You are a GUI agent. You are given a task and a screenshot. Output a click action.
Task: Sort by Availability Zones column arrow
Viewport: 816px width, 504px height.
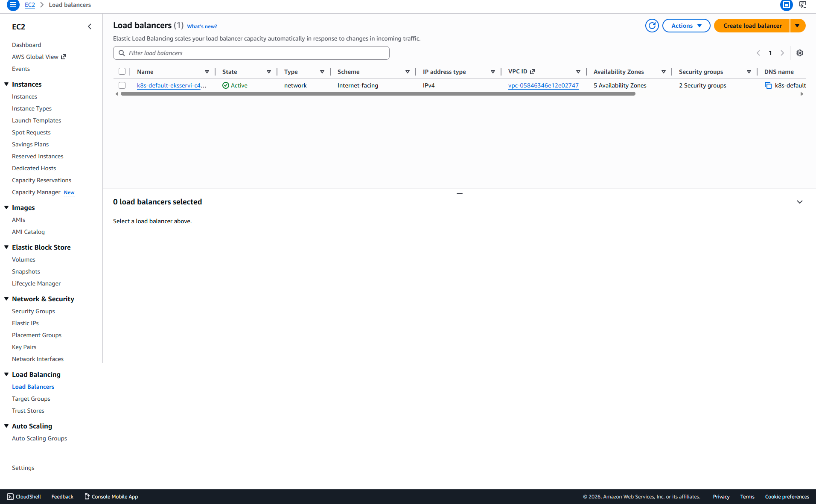click(664, 72)
